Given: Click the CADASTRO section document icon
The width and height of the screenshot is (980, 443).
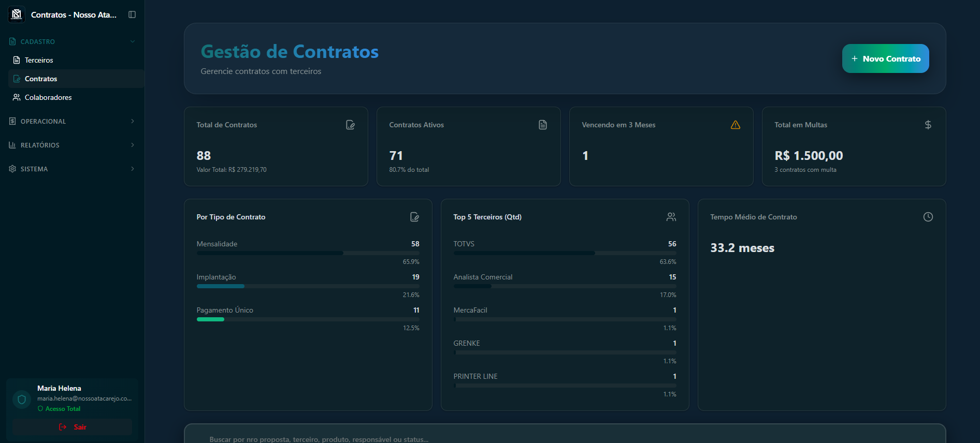Looking at the screenshot, I should [x=12, y=41].
